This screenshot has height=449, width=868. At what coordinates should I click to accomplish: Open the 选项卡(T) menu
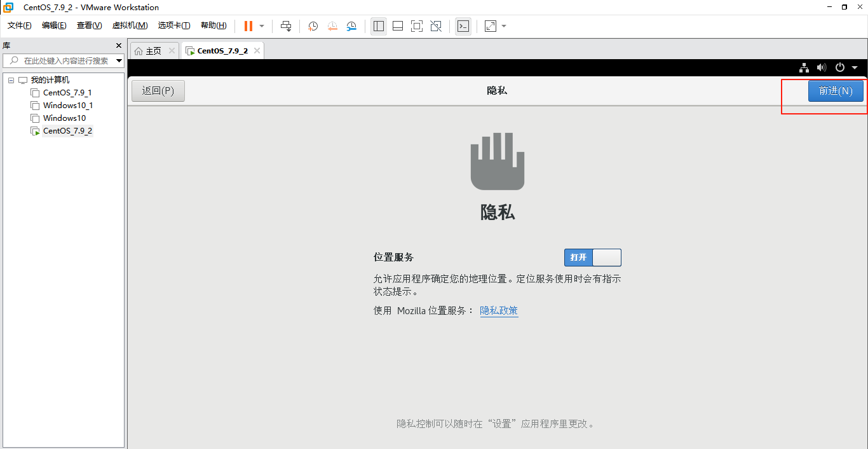174,25
